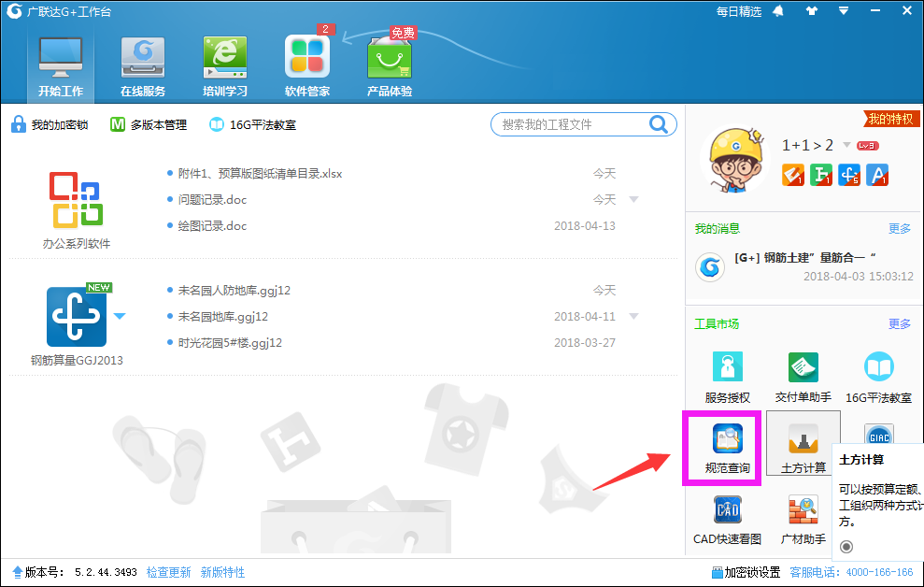Open 16G平法教室 in the toolbar row
Viewport: 924px width, 587px height.
(253, 124)
